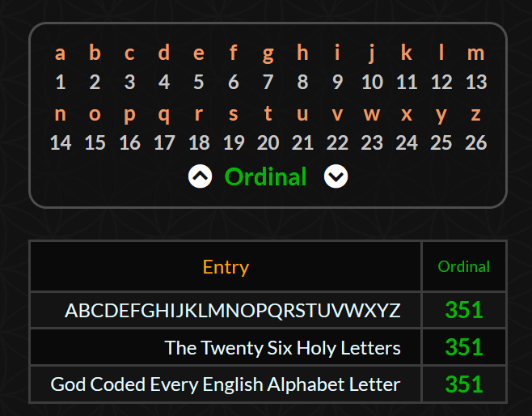The image size is (532, 416).
Task: Click letter d in cipher chart
Action: click(164, 53)
